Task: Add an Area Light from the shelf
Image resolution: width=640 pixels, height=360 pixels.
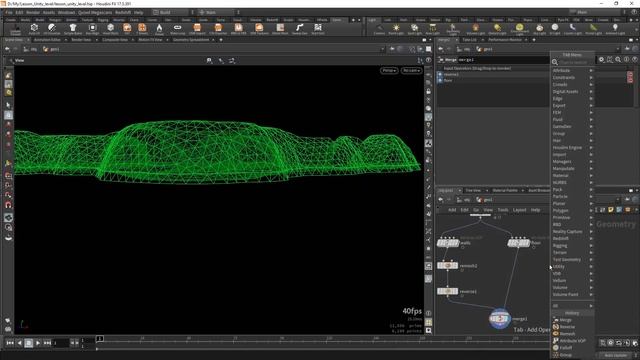Action: [433, 29]
